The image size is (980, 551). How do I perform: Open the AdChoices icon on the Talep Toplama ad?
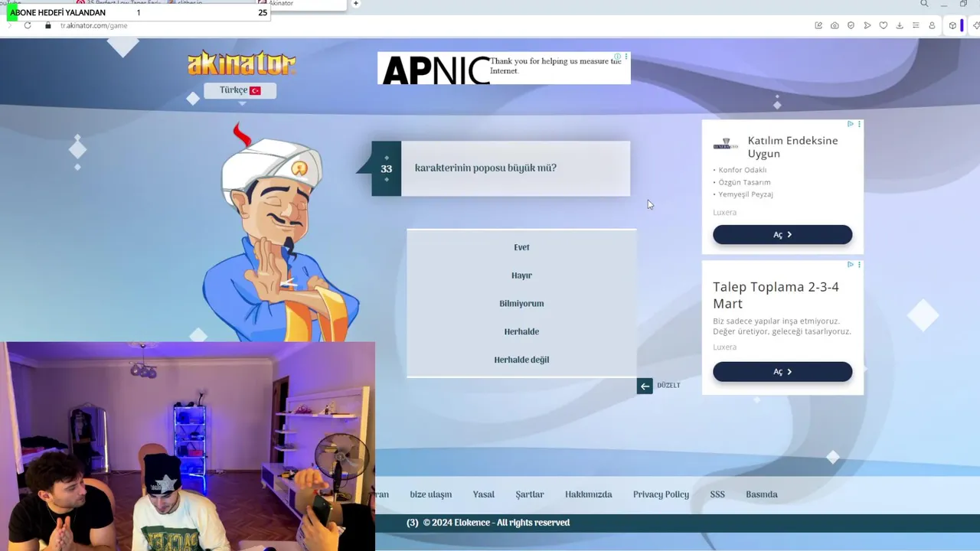coord(850,265)
